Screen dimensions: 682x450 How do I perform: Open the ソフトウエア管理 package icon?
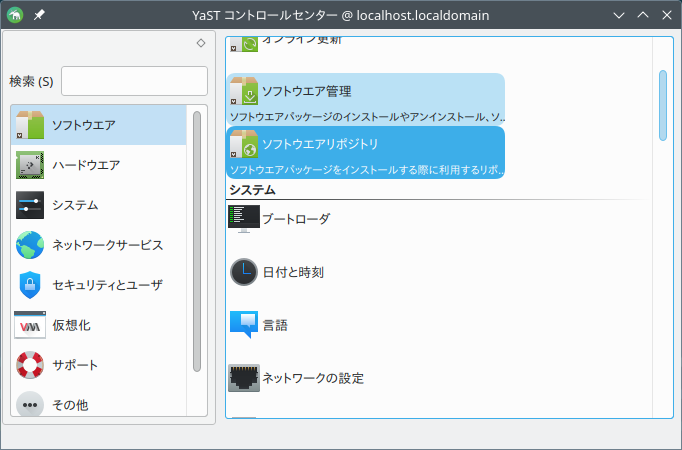[244, 91]
